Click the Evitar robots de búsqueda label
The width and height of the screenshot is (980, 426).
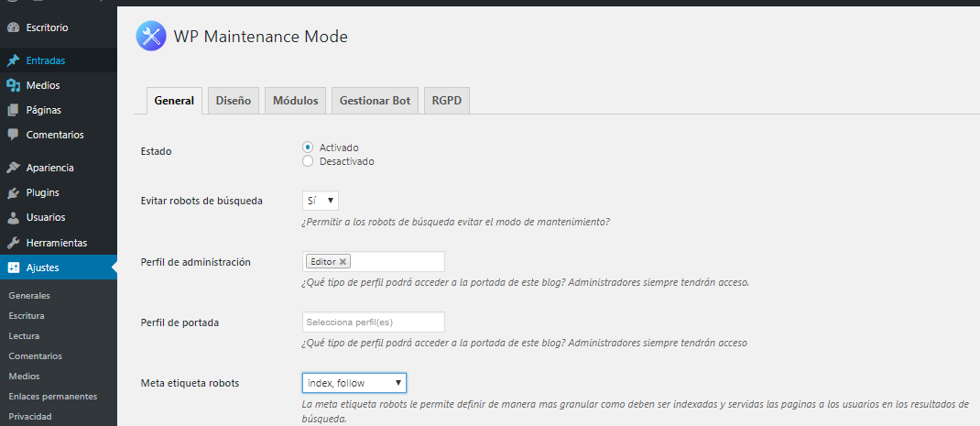point(201,202)
